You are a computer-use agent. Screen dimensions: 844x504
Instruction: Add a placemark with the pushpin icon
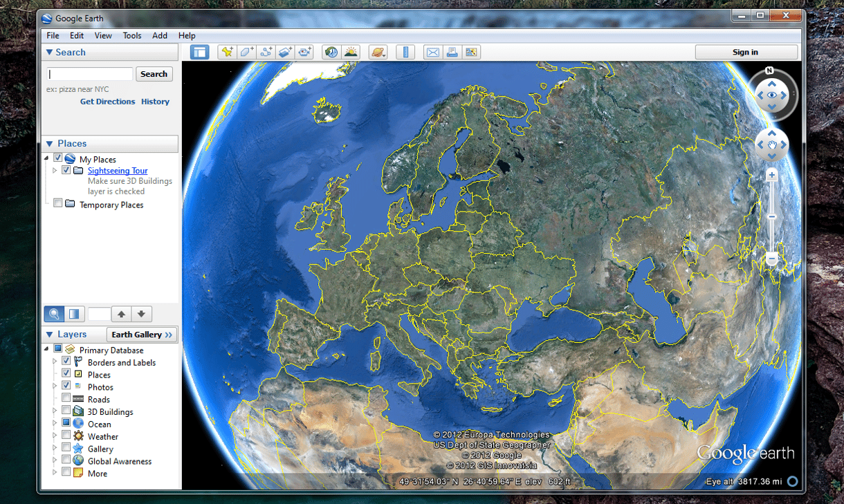pyautogui.click(x=227, y=52)
